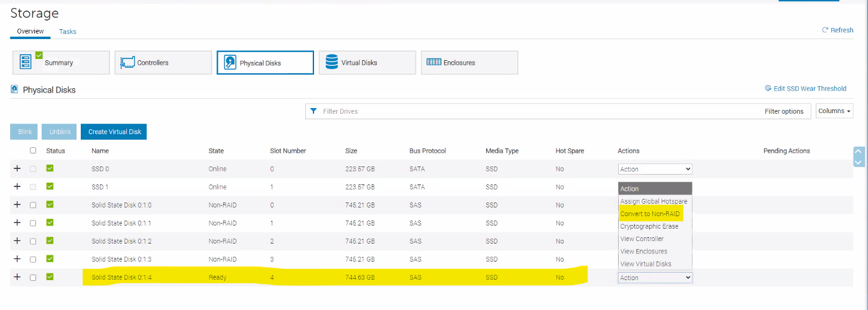868x310 pixels.
Task: Open the Columns dropdown
Action: click(x=834, y=111)
